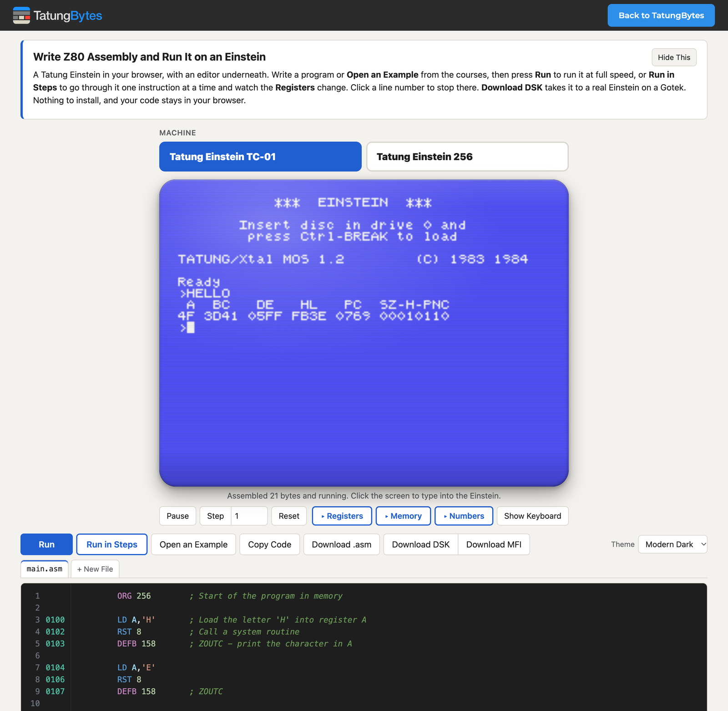Run the program at full speed
Screen dimensions: 728x711
coord(46,544)
